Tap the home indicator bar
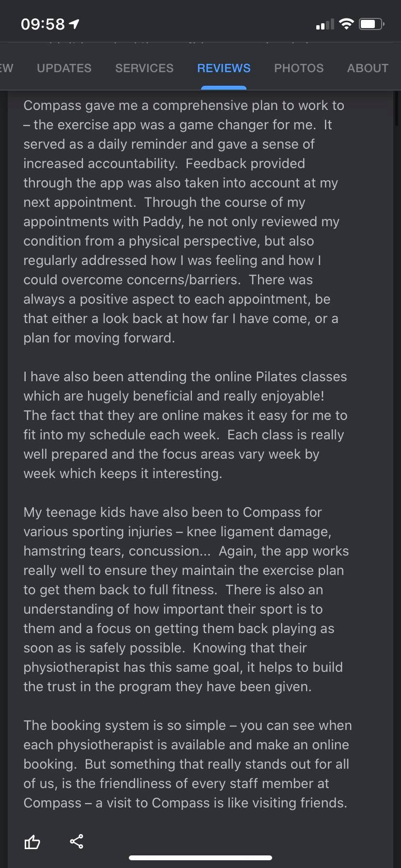The width and height of the screenshot is (401, 868). click(x=200, y=858)
